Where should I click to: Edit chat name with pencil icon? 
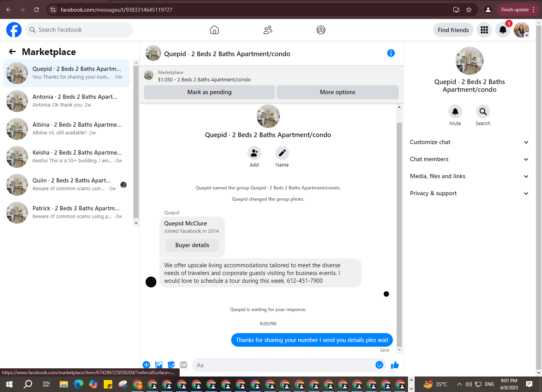click(282, 153)
